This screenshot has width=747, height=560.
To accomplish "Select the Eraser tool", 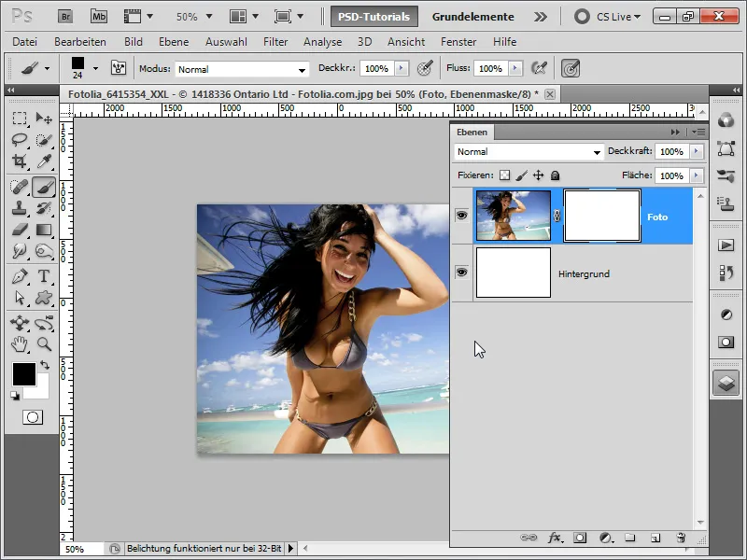I will (x=19, y=229).
